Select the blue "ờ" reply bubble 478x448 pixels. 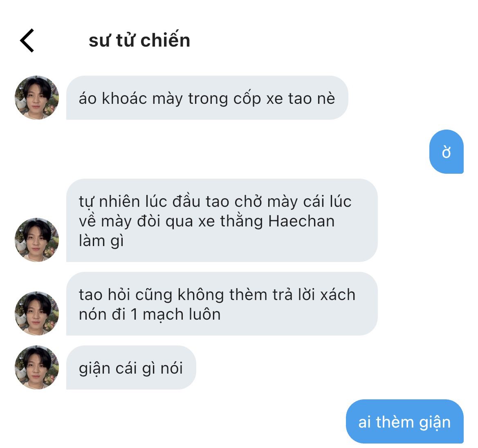446,152
